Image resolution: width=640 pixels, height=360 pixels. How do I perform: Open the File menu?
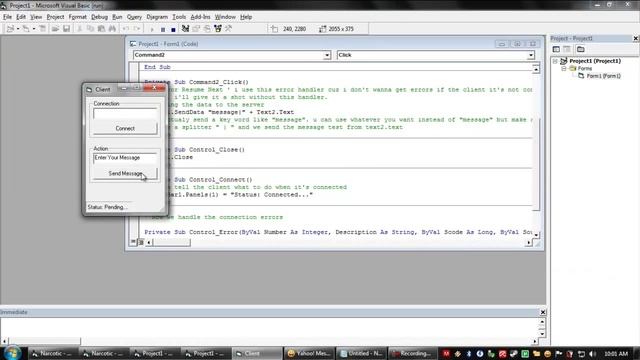pyautogui.click(x=7, y=17)
